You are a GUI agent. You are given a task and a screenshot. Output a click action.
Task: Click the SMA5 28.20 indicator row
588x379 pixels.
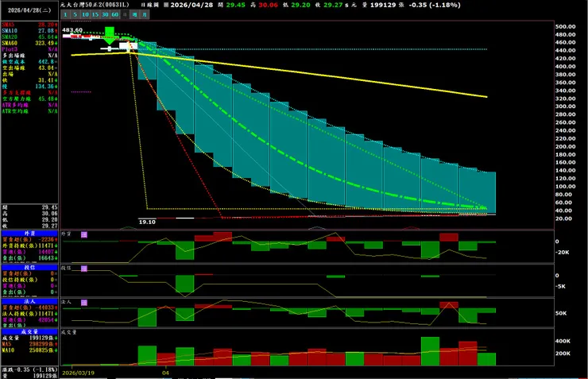coord(29,25)
